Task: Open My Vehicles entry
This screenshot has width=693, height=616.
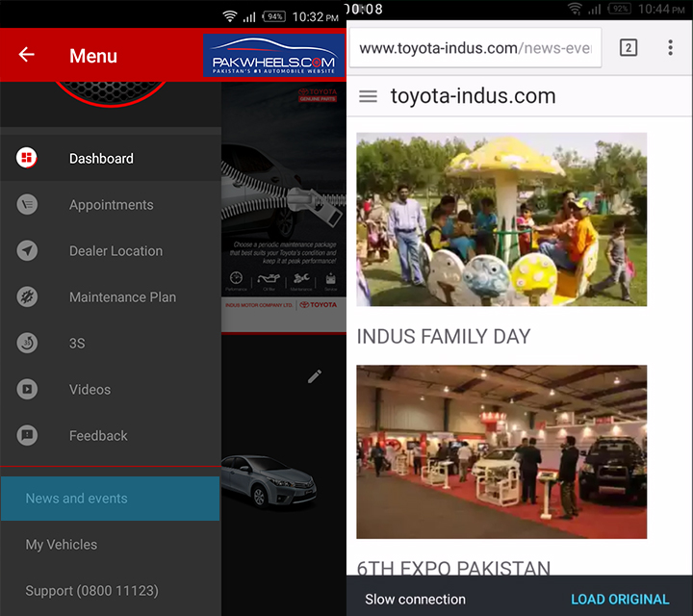Action: 111,545
